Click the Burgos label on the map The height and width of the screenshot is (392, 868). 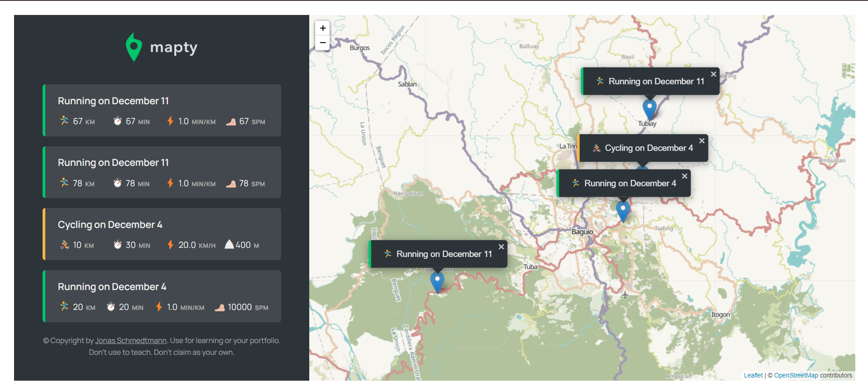click(360, 48)
